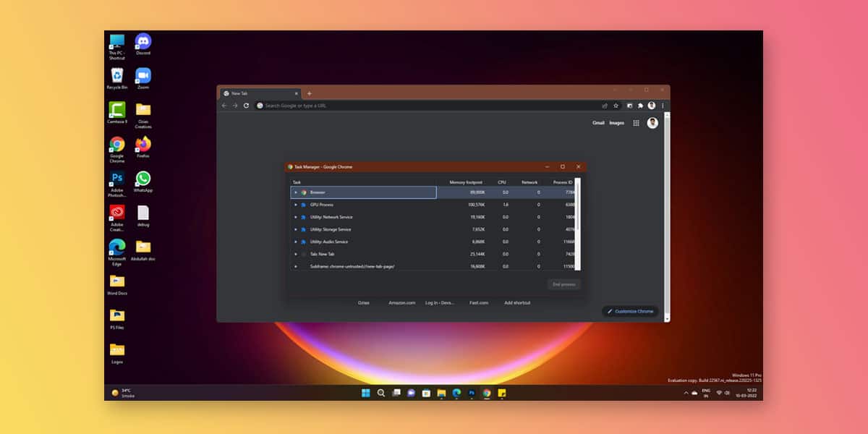This screenshot has height=434, width=868.
Task: Open the Fast.com shortcut
Action: pyautogui.click(x=479, y=302)
